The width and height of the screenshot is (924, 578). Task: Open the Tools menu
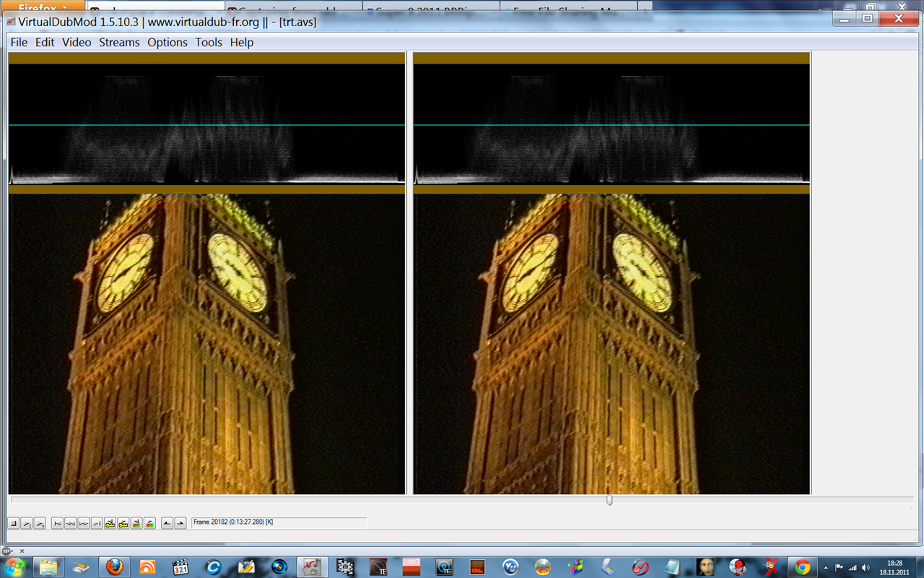(x=209, y=43)
